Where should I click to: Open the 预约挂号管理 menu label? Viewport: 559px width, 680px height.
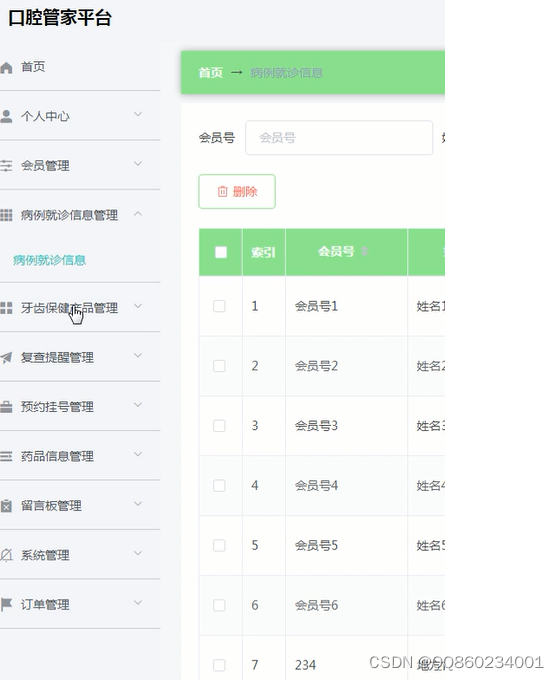(57, 407)
